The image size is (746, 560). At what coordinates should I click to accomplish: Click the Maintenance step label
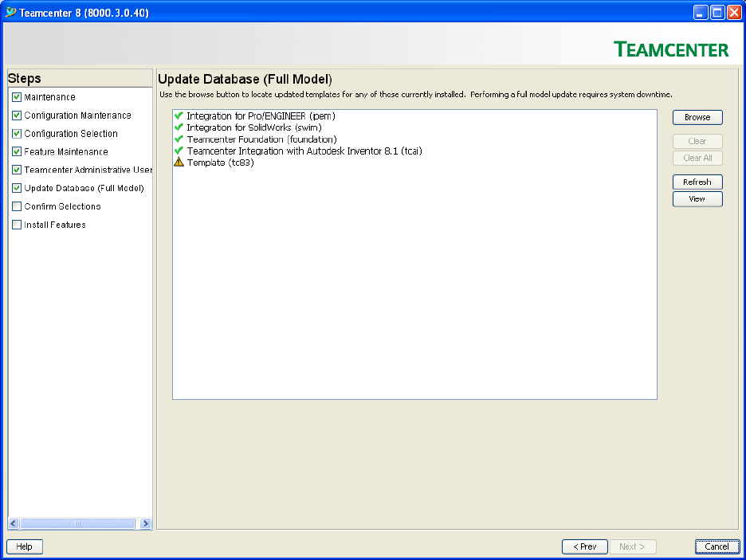pyautogui.click(x=50, y=97)
